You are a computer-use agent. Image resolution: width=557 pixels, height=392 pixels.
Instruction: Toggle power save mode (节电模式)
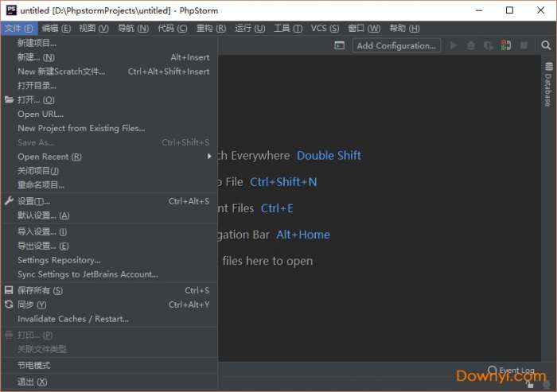click(33, 365)
